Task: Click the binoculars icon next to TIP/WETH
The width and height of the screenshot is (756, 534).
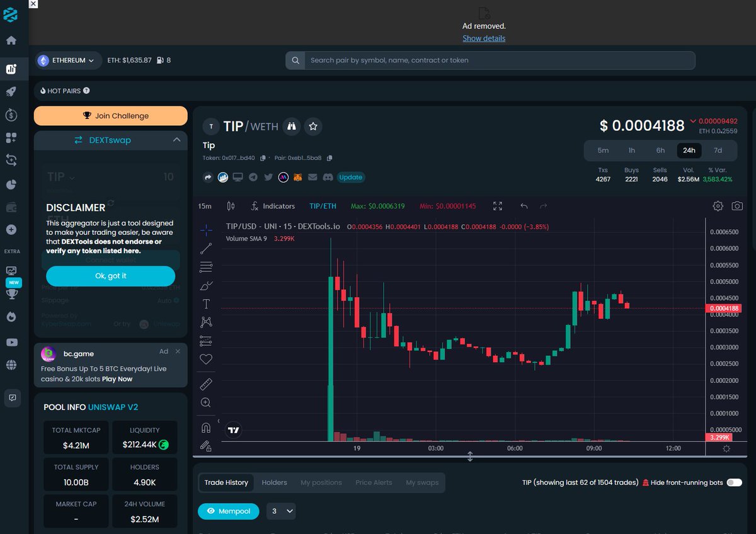Action: [x=291, y=127]
